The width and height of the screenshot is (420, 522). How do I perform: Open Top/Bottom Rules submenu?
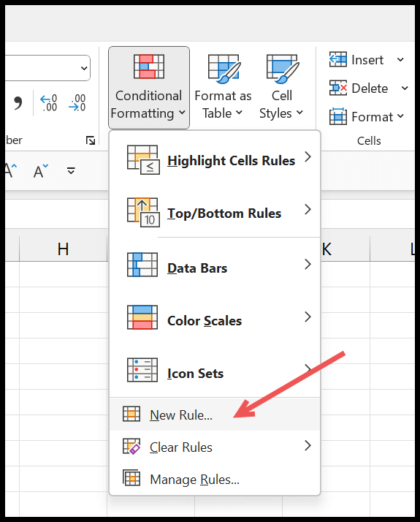tap(215, 213)
